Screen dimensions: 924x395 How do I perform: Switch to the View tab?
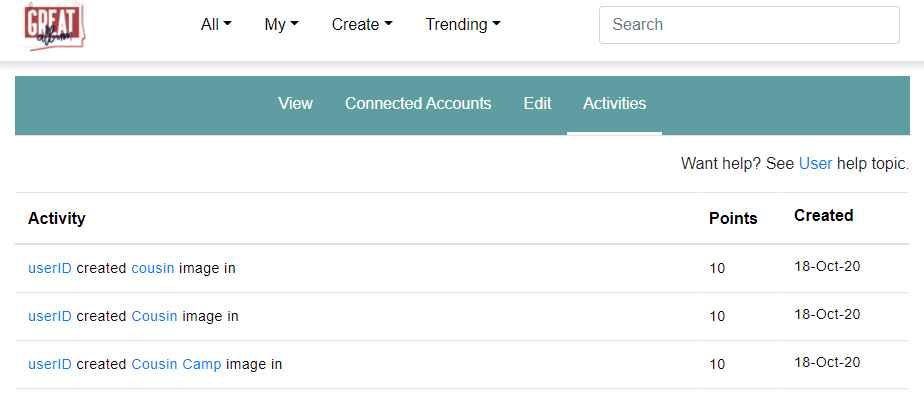coord(295,104)
